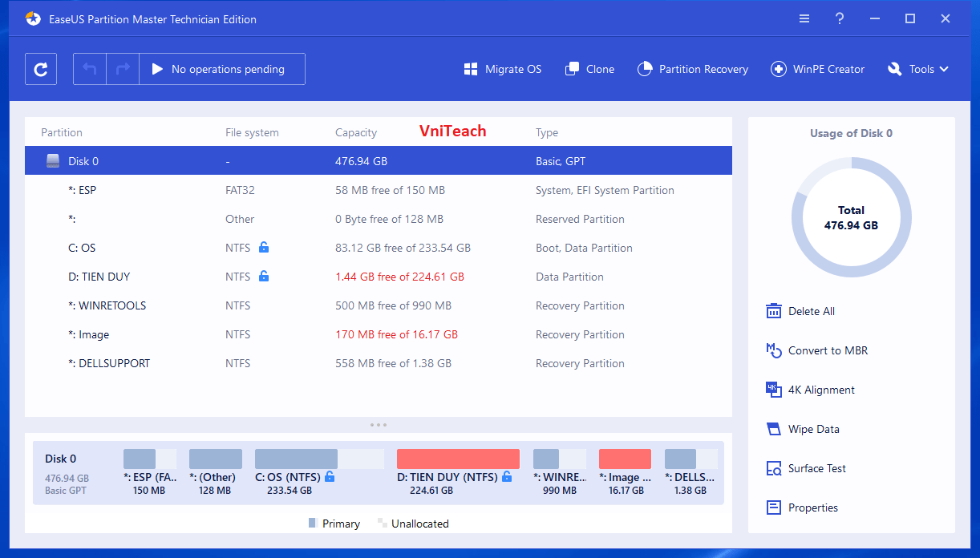The width and height of the screenshot is (980, 558).
Task: Select the C: OS partition row
Action: (x=379, y=248)
